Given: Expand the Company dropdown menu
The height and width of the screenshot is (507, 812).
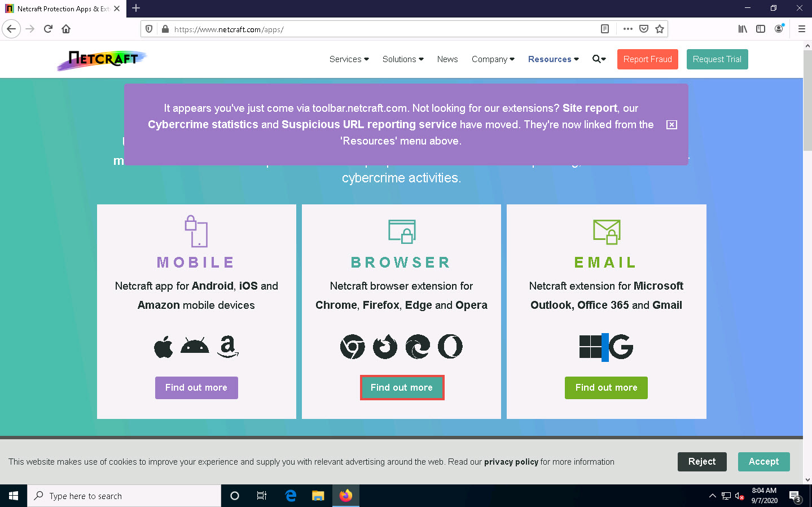Looking at the screenshot, I should coord(493,59).
